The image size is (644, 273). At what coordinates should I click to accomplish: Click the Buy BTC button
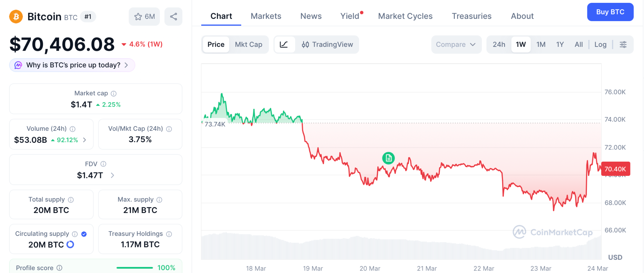tap(610, 12)
